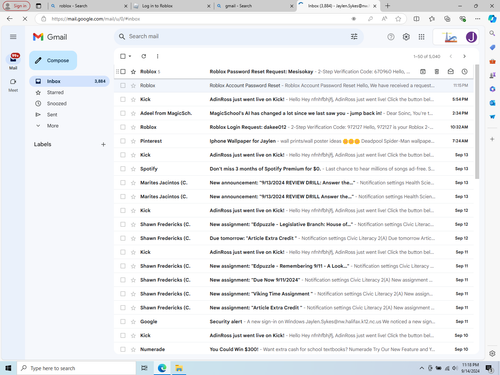Open the Google account avatar J

coord(471,37)
